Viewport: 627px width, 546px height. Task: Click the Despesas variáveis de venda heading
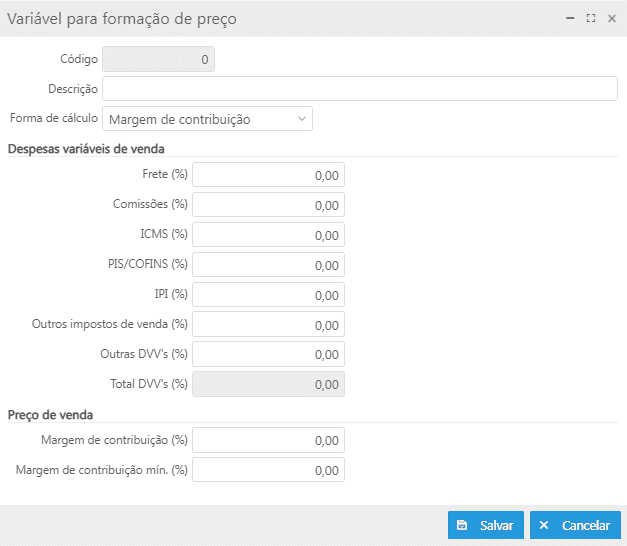point(86,149)
